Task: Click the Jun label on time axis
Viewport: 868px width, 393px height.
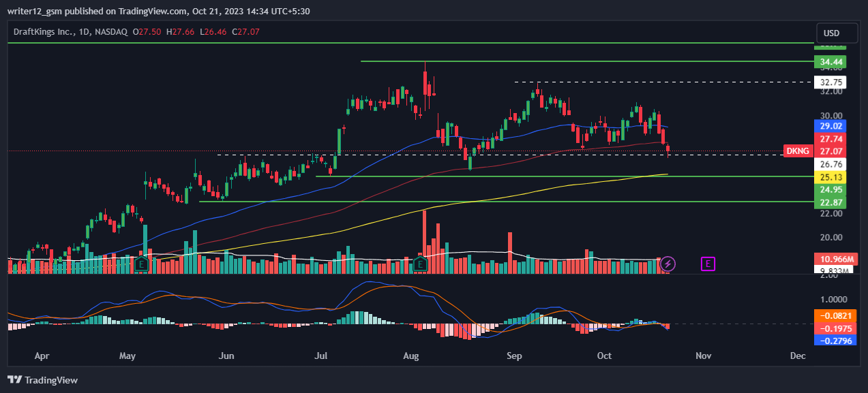Action: pos(226,356)
